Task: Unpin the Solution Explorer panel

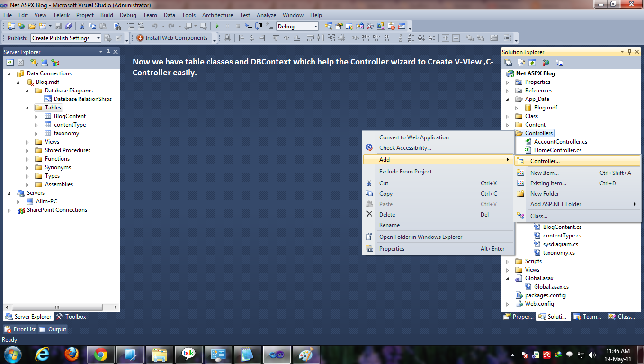Action: pyautogui.click(x=629, y=52)
